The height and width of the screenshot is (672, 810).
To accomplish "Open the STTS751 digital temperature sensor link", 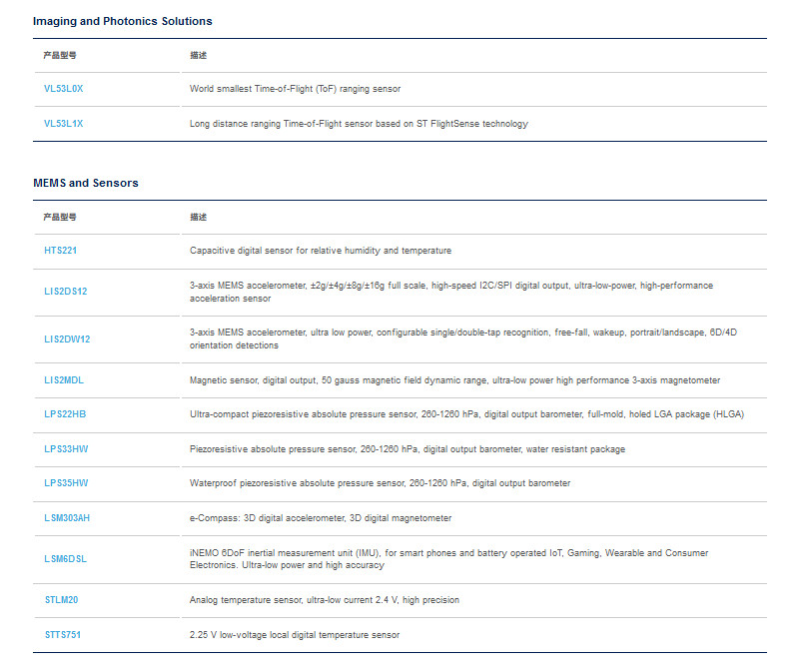I will point(63,635).
